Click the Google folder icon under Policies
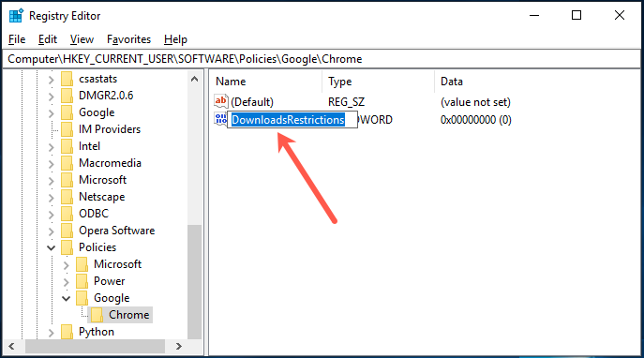Viewport: 644px width, 358px height. pos(82,298)
